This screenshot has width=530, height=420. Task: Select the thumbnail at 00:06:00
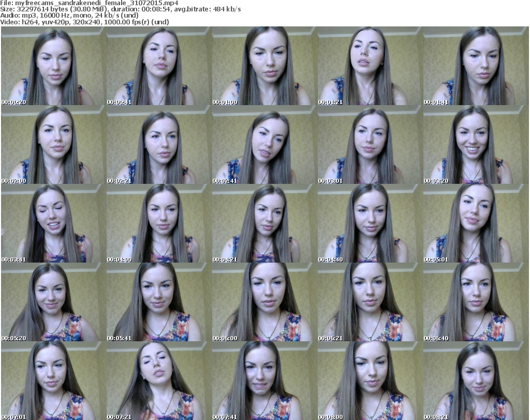point(264,302)
